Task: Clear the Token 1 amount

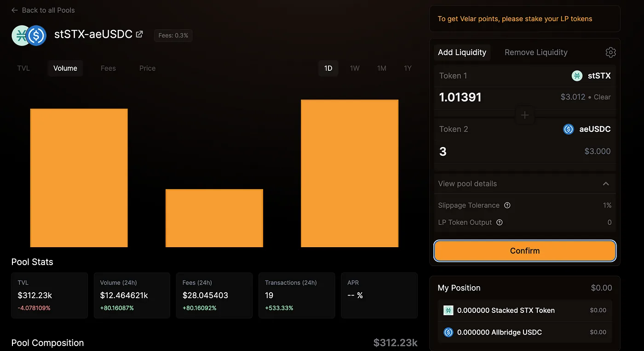Action: [602, 97]
